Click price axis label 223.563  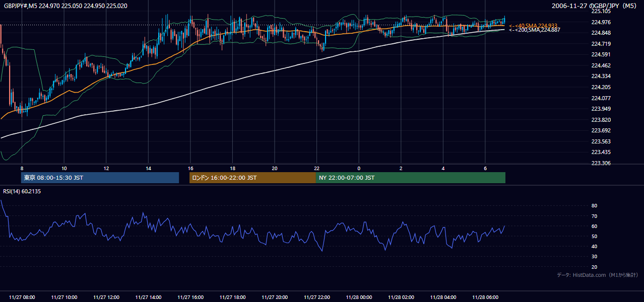(x=601, y=141)
